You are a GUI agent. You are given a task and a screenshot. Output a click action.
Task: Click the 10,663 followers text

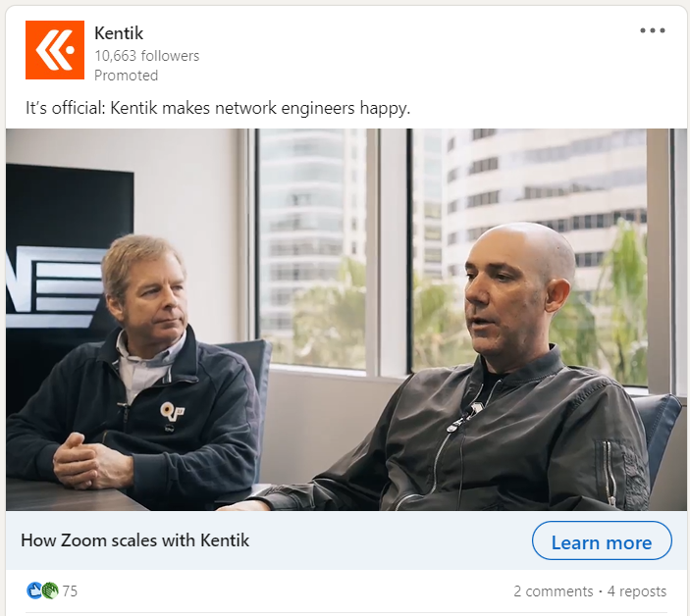[146, 56]
